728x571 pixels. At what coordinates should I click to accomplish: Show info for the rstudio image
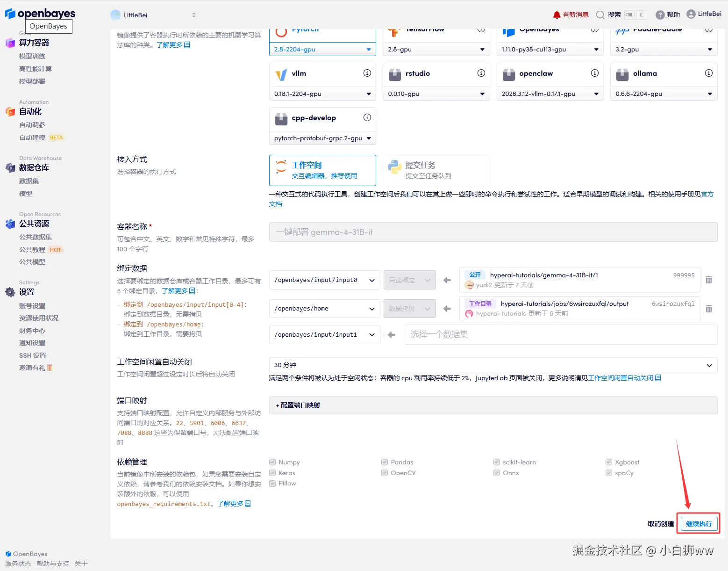(481, 73)
